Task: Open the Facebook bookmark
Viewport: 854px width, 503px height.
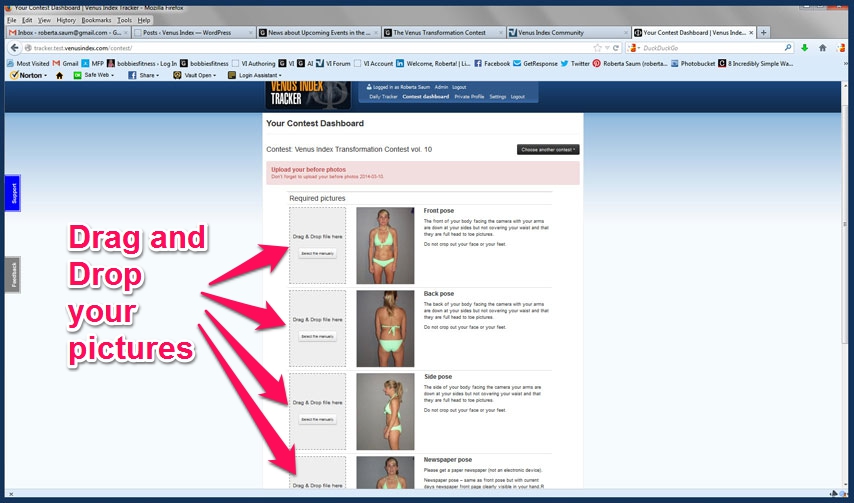Action: tap(492, 64)
